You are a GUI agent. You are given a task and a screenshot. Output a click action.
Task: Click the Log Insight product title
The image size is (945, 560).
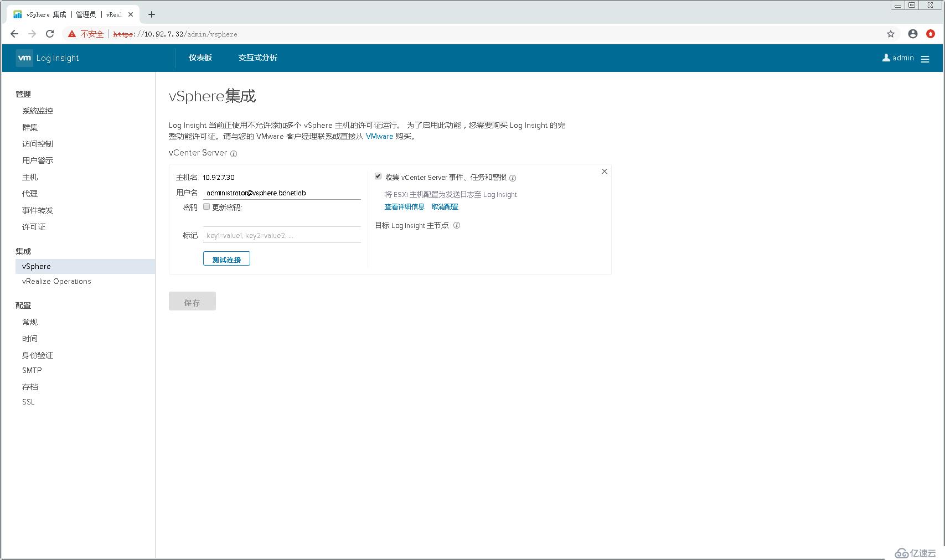point(58,58)
